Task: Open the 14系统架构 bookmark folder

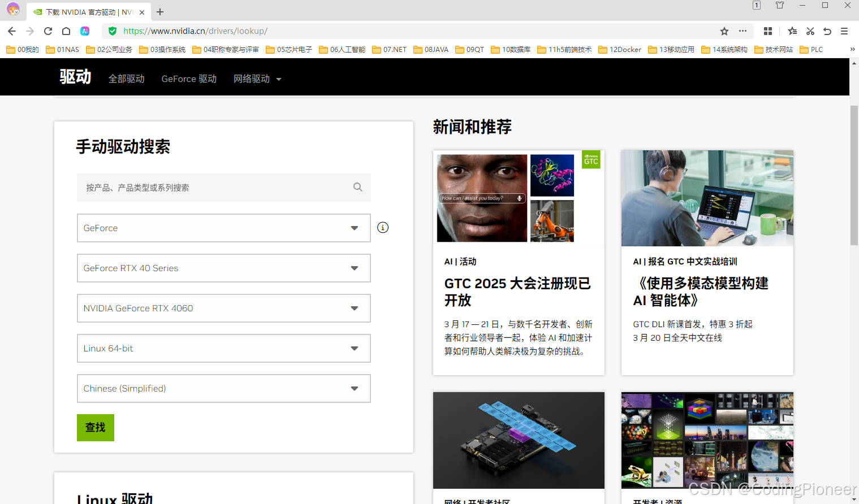Action: [x=724, y=50]
